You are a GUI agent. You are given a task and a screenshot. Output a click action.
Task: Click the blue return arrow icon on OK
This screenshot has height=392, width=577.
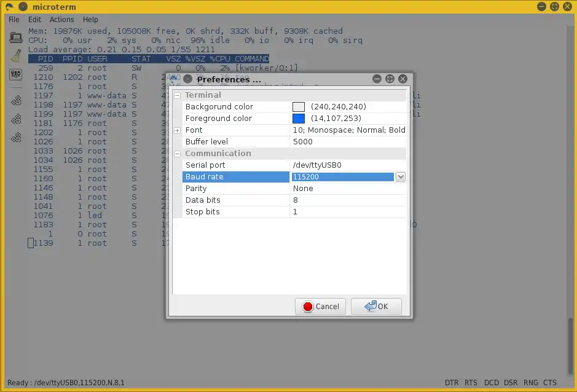(371, 306)
